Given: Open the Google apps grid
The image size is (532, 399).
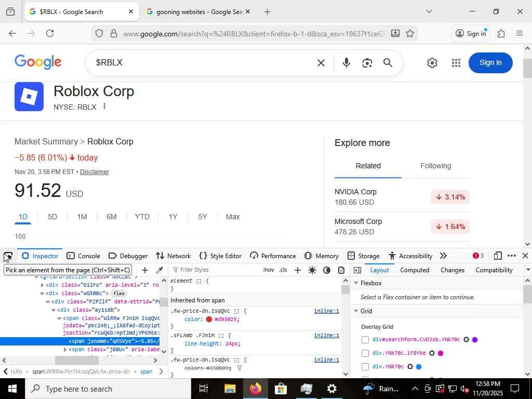Looking at the screenshot, I should click(x=456, y=63).
